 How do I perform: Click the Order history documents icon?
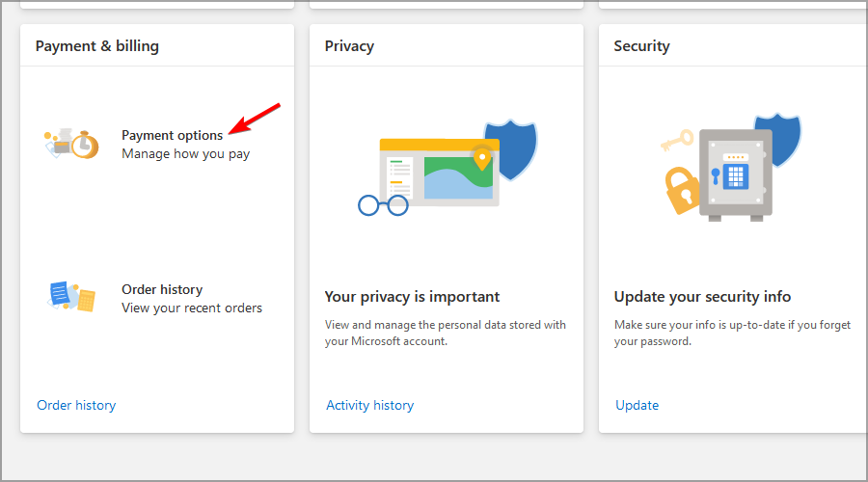[71, 296]
